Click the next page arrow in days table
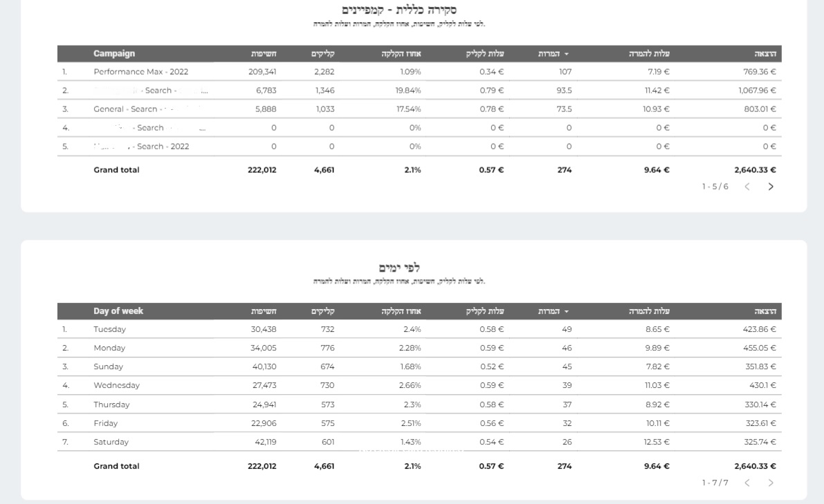This screenshot has height=504, width=824. pos(771,484)
